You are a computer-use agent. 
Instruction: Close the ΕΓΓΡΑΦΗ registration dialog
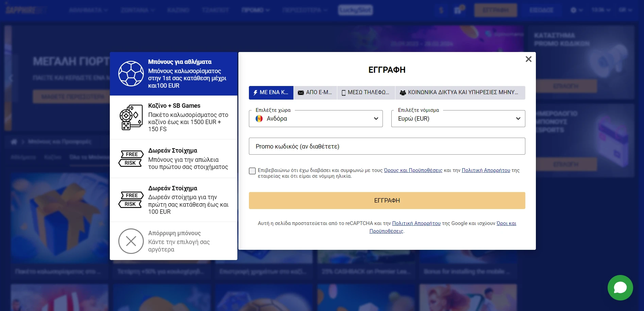pyautogui.click(x=528, y=59)
